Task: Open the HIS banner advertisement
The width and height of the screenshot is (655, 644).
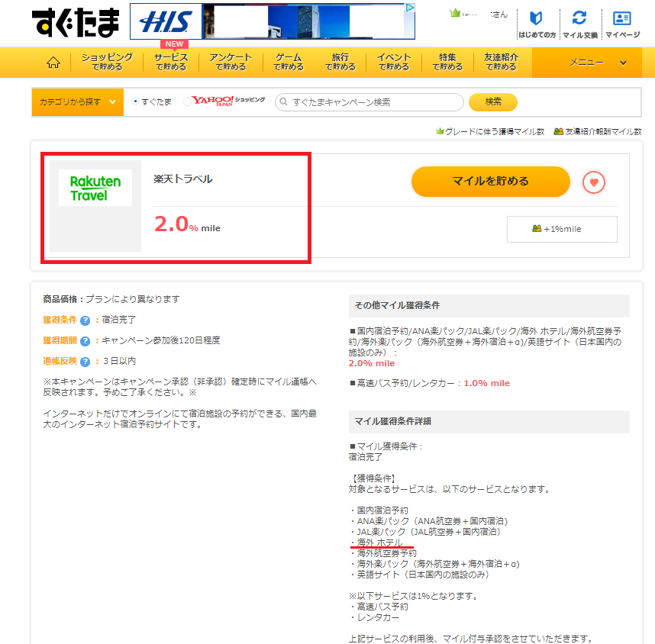Action: (273, 21)
